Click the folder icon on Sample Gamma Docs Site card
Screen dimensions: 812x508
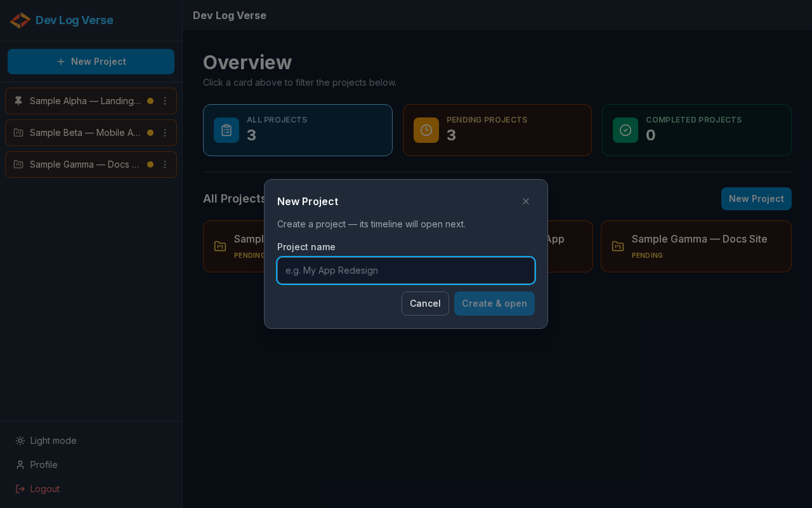pyautogui.click(x=617, y=246)
